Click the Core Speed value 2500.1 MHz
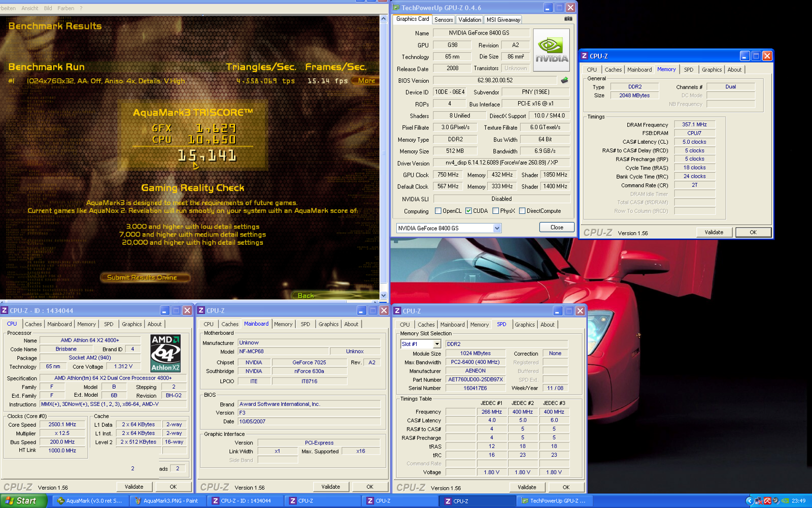 pos(62,425)
